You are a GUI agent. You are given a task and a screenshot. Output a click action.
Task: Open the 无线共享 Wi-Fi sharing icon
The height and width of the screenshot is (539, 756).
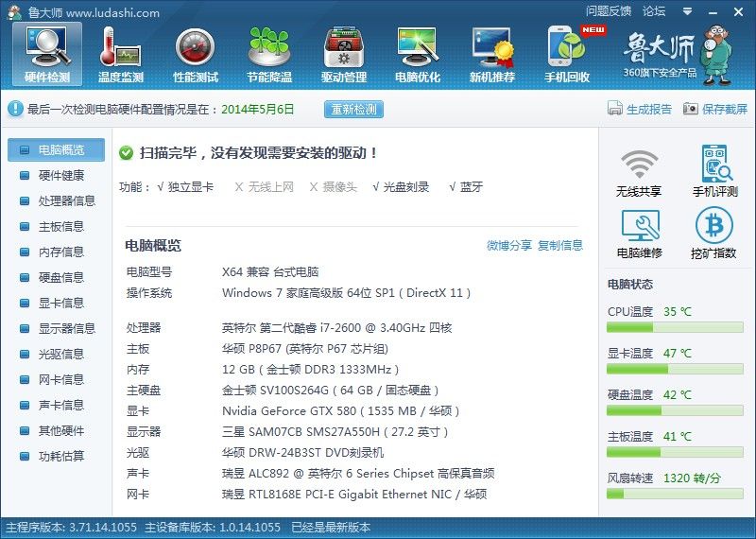click(x=639, y=171)
